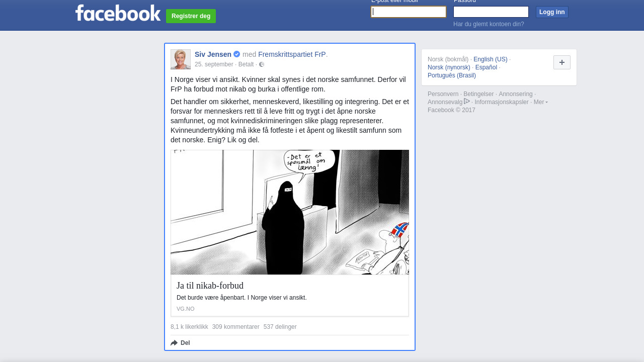Click the public globe privacy icon
The image size is (644, 362).
[262, 64]
